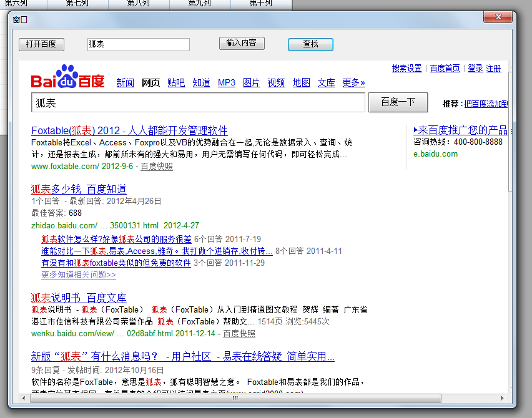Click the 第十列 column header behind the window

pos(261,4)
